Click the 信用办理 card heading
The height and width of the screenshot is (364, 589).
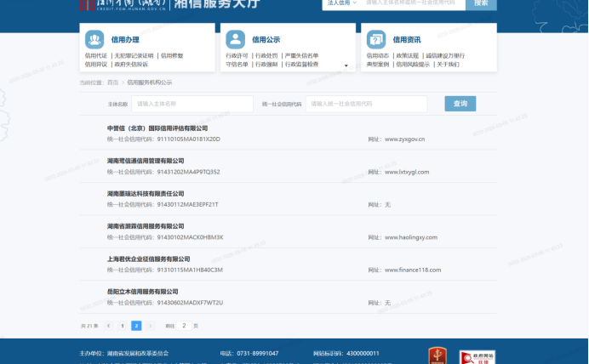pyautogui.click(x=125, y=40)
